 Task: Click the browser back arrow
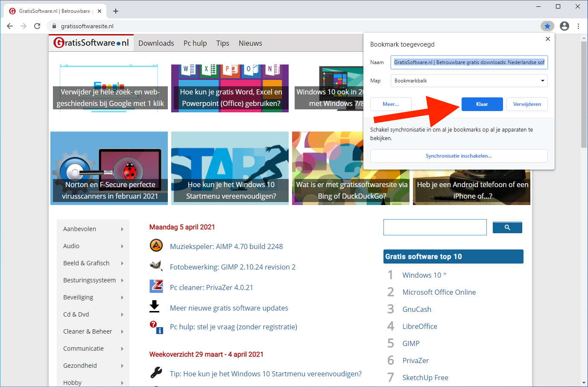point(10,26)
